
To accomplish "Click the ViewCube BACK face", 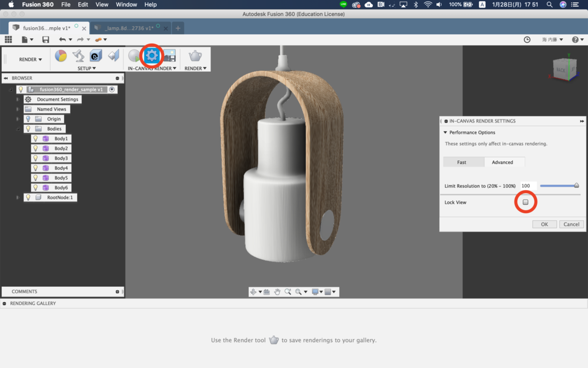I will (x=560, y=70).
